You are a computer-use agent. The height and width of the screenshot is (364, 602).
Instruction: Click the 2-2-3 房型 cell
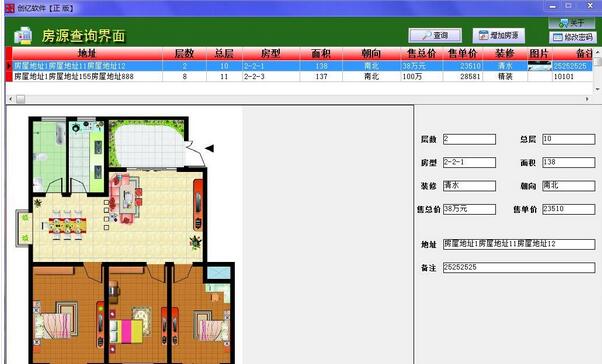[271, 76]
